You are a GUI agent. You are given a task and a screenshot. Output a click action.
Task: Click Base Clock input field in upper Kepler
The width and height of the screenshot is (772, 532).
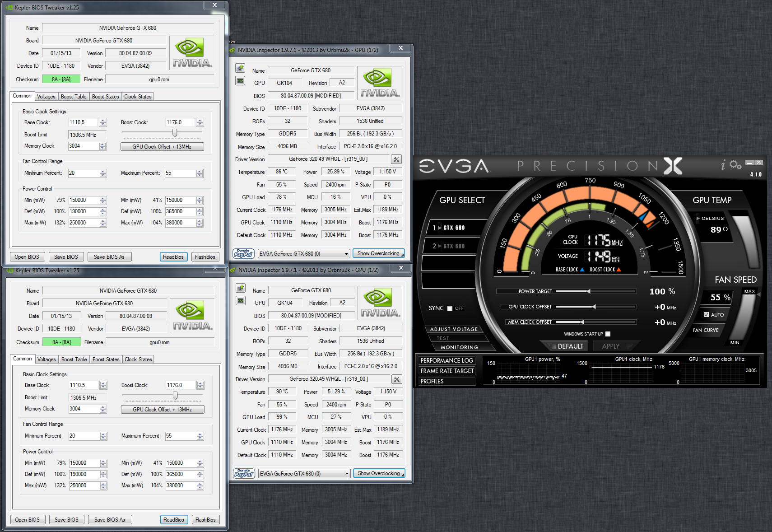click(83, 122)
